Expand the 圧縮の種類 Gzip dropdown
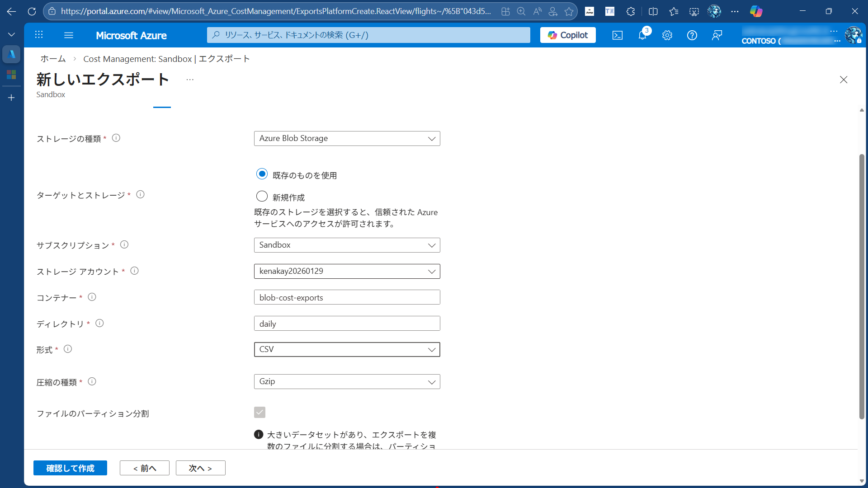868x488 pixels. 347,381
